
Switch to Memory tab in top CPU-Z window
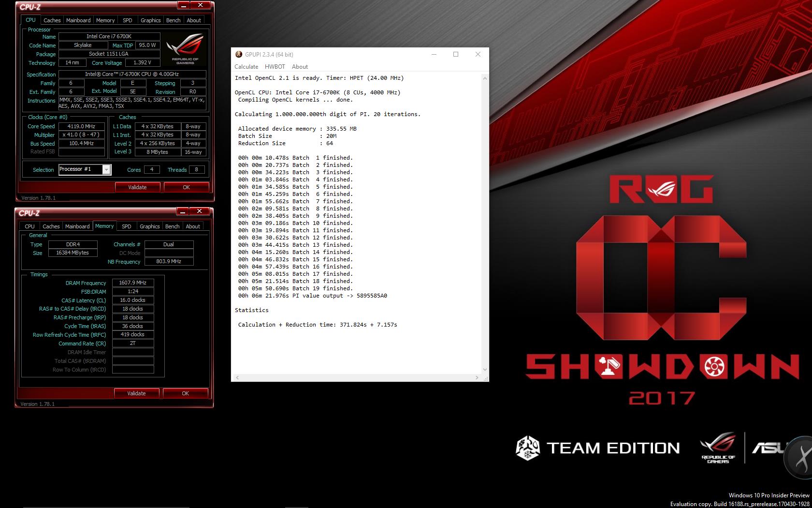105,20
